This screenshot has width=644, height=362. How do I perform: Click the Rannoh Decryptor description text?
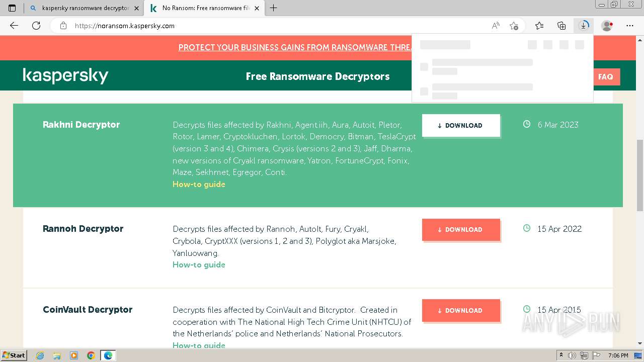coord(284,241)
